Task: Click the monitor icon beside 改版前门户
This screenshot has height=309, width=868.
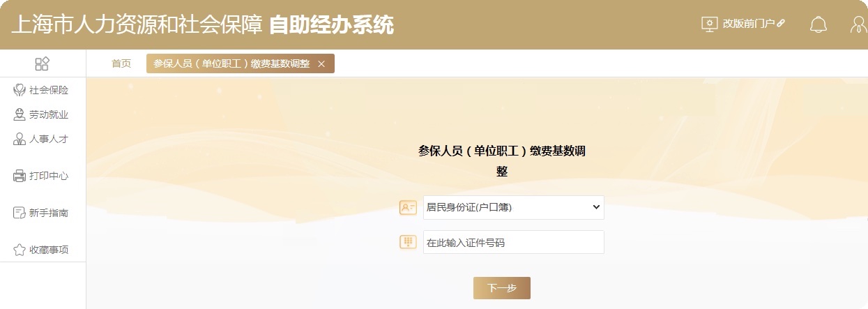Action: pos(709,24)
